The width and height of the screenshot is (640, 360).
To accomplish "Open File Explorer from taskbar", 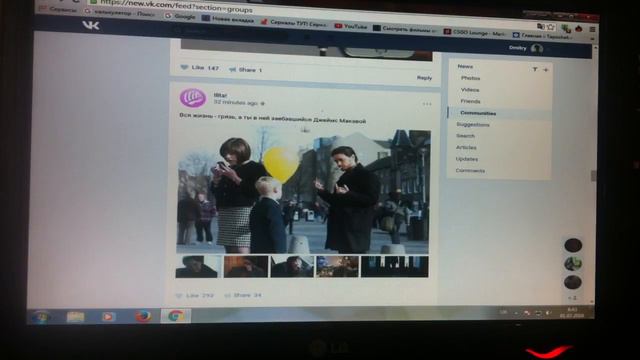I will pyautogui.click(x=75, y=316).
